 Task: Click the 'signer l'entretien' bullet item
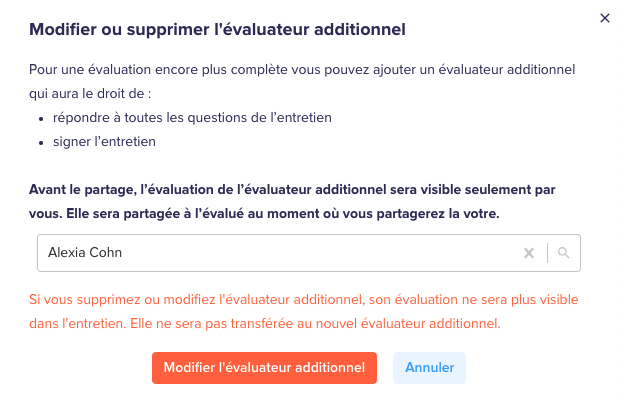[x=104, y=142]
